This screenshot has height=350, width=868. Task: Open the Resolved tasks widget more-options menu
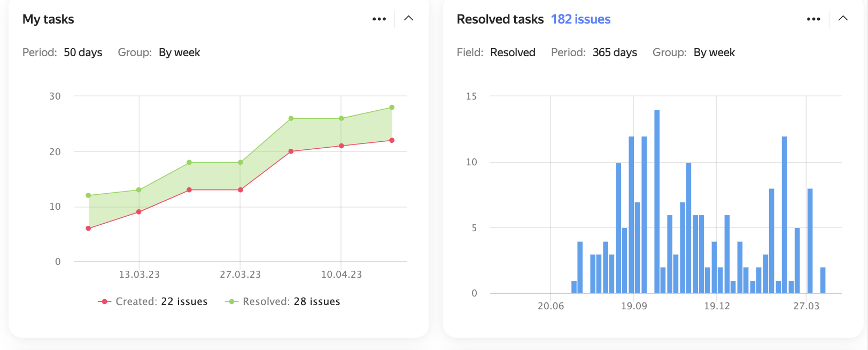click(x=813, y=19)
